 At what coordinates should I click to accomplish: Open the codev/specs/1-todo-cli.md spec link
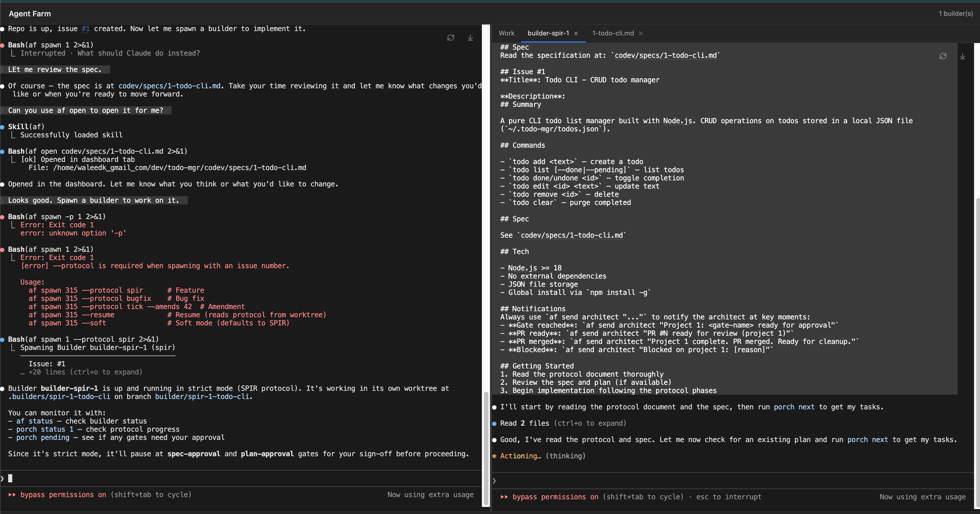point(170,86)
